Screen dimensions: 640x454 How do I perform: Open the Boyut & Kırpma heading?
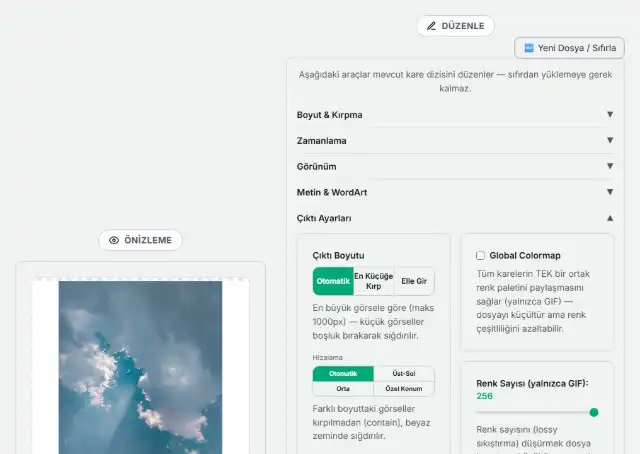click(329, 115)
